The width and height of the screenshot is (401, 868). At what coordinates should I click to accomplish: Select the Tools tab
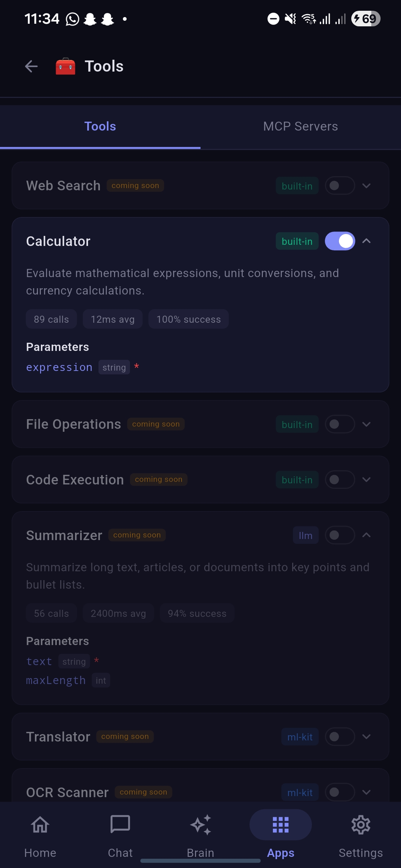100,126
